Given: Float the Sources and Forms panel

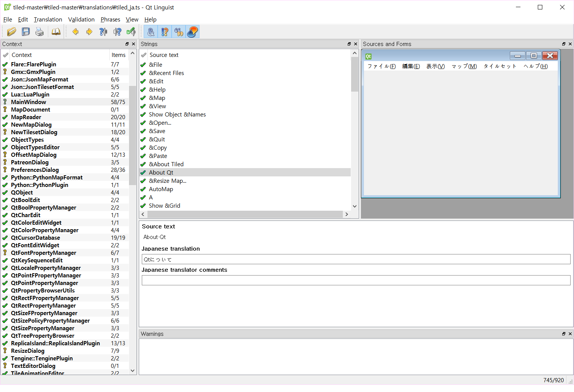Looking at the screenshot, I should click(564, 44).
